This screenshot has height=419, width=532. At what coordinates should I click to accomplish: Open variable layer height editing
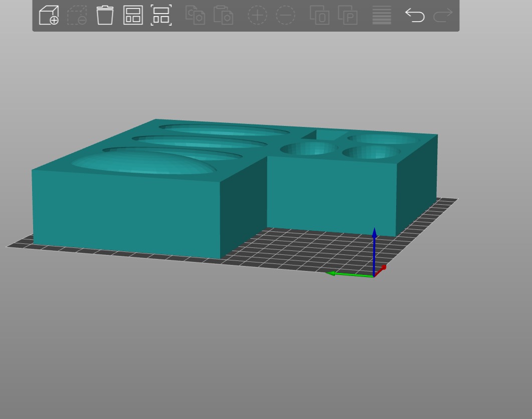coord(382,15)
